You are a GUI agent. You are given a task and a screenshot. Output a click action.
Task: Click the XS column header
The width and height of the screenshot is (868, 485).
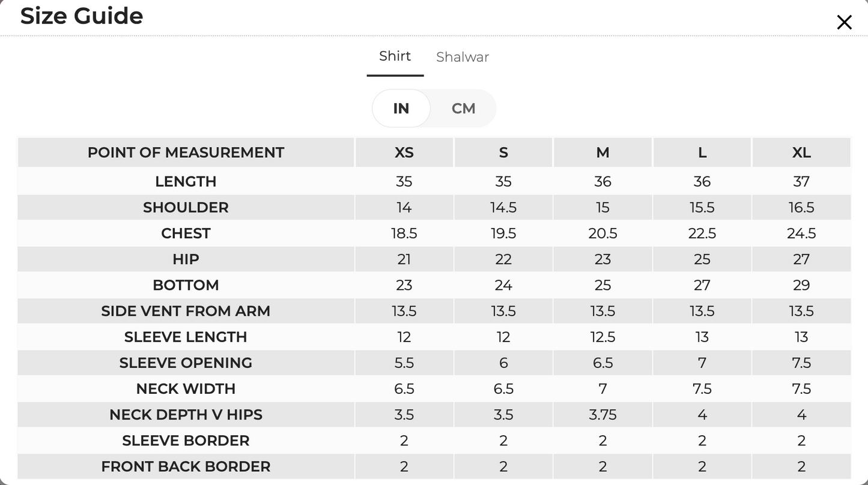tap(404, 152)
